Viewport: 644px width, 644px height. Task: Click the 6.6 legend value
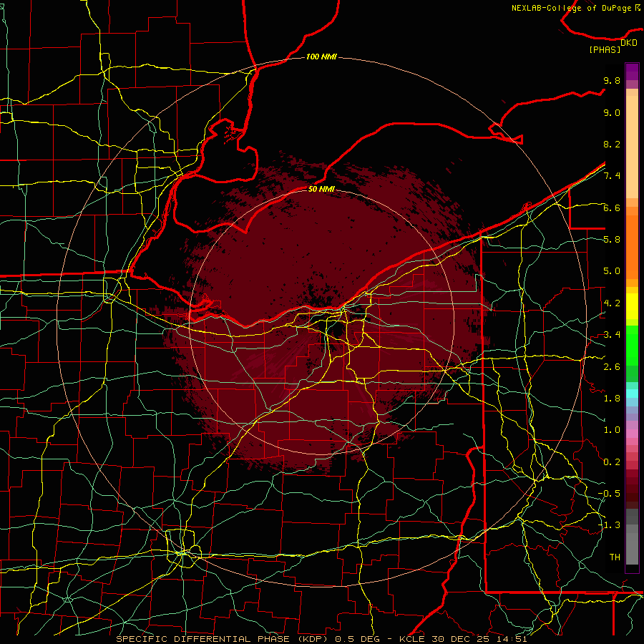click(612, 208)
